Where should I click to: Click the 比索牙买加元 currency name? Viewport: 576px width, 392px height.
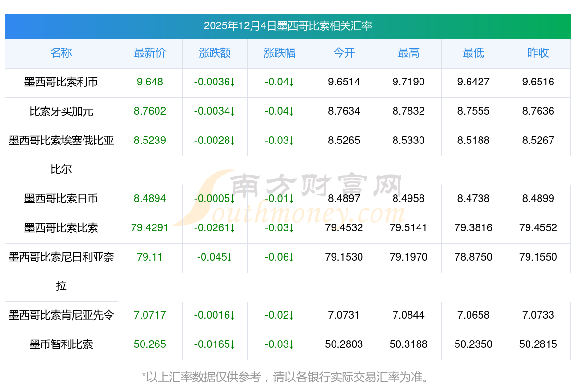pyautogui.click(x=61, y=111)
